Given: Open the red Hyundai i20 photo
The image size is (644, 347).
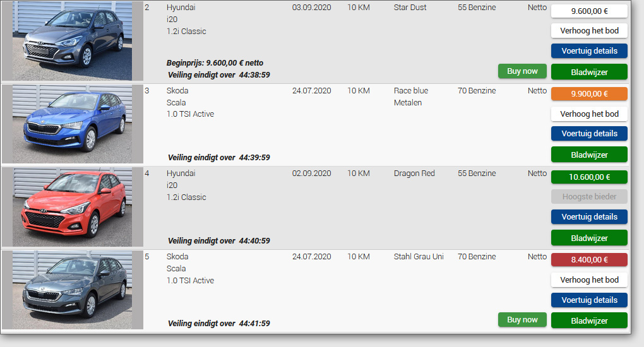Looking at the screenshot, I should (72, 207).
